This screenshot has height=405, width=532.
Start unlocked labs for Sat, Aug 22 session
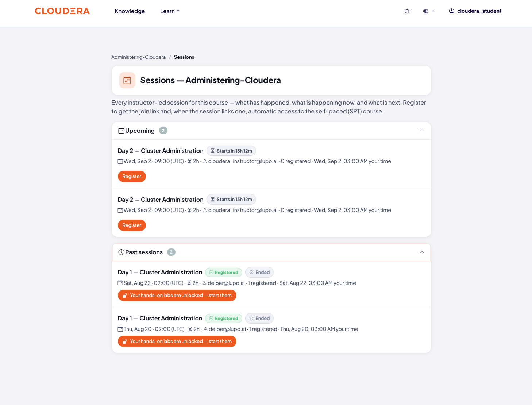tap(177, 295)
